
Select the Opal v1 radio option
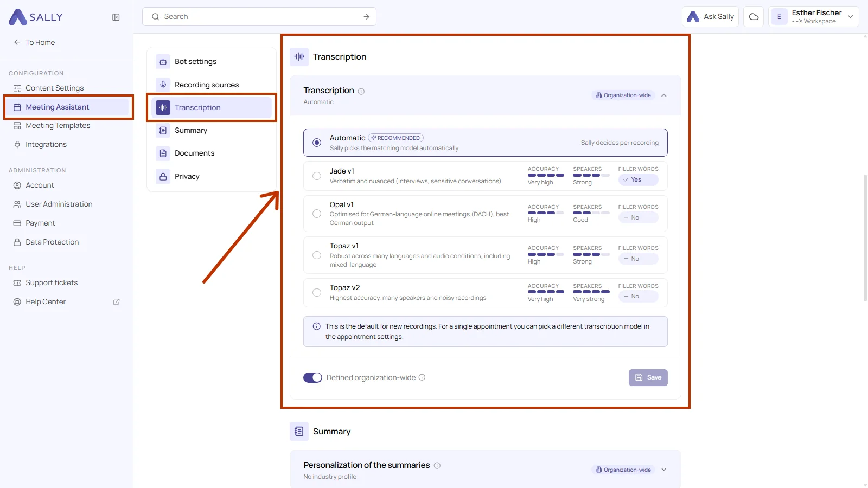[317, 214]
